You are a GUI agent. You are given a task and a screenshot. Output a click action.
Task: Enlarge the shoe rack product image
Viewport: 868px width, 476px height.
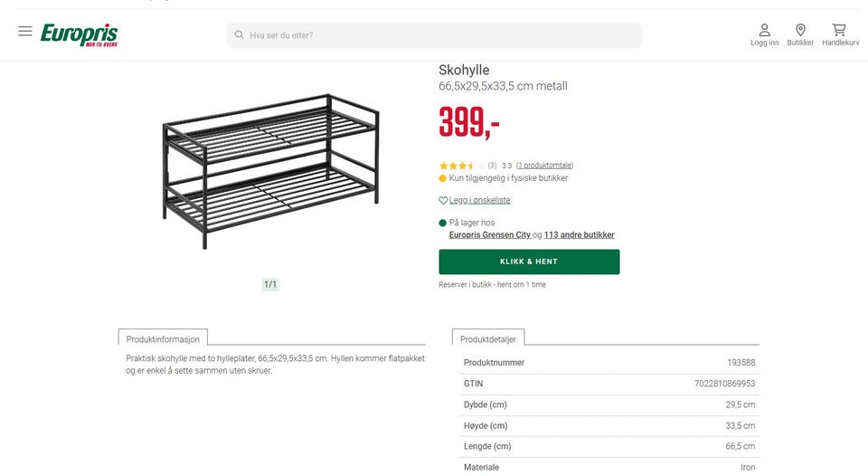[269, 170]
